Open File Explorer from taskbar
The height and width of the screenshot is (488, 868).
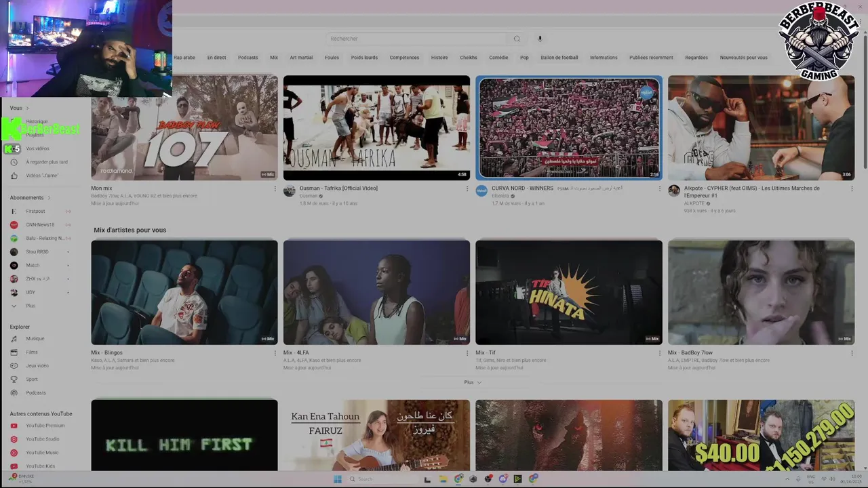[x=443, y=479]
